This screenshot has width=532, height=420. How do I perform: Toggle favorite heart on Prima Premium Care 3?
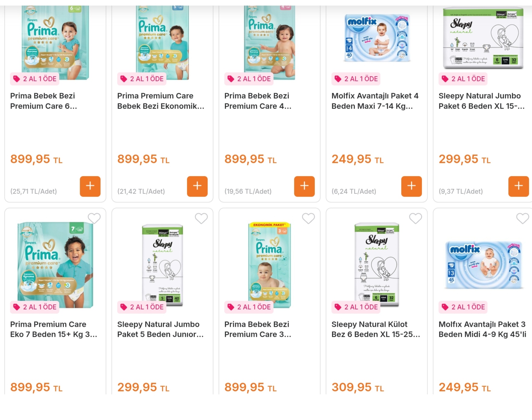[x=308, y=218]
